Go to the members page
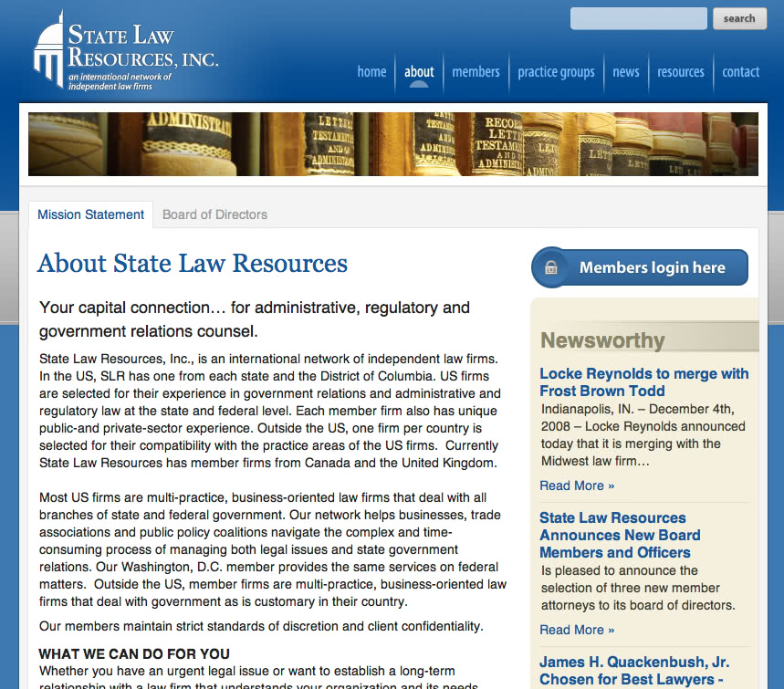 tap(476, 72)
